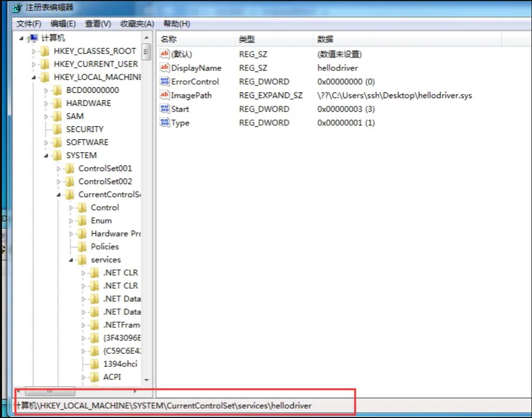The image size is (532, 418).
Task: Click the HKEY_LOCAL_MACHINE folder icon
Action: click(45, 77)
